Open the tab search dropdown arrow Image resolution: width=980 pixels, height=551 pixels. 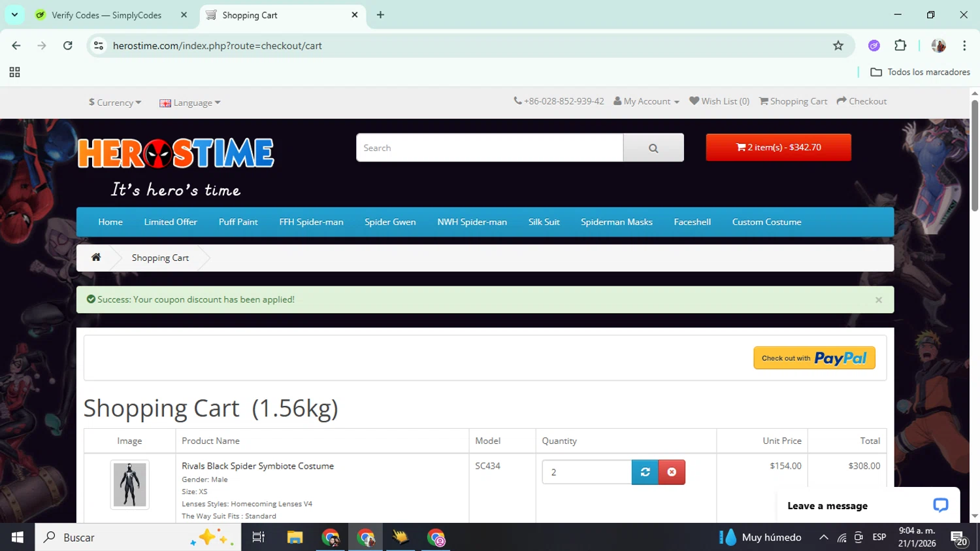coord(14,14)
